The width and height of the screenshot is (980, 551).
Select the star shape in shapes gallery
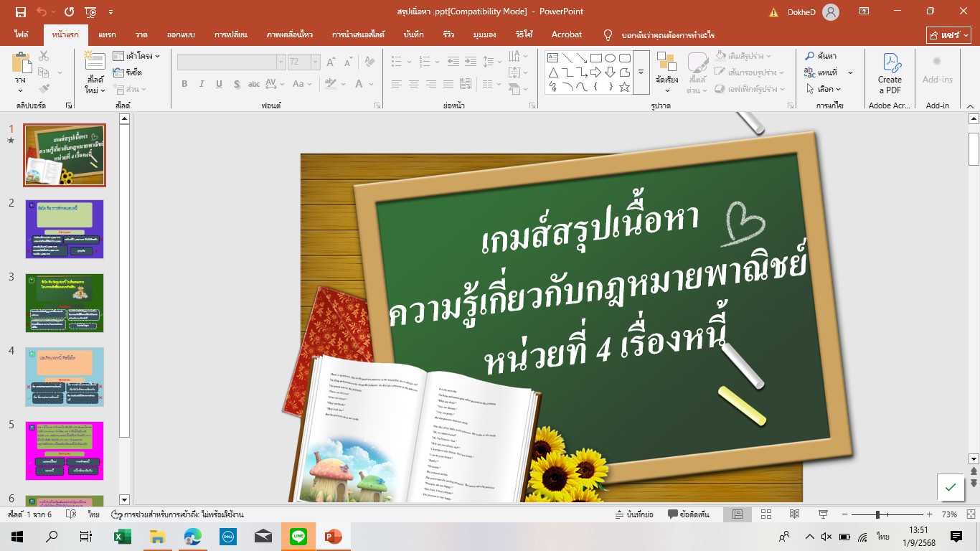(x=624, y=87)
